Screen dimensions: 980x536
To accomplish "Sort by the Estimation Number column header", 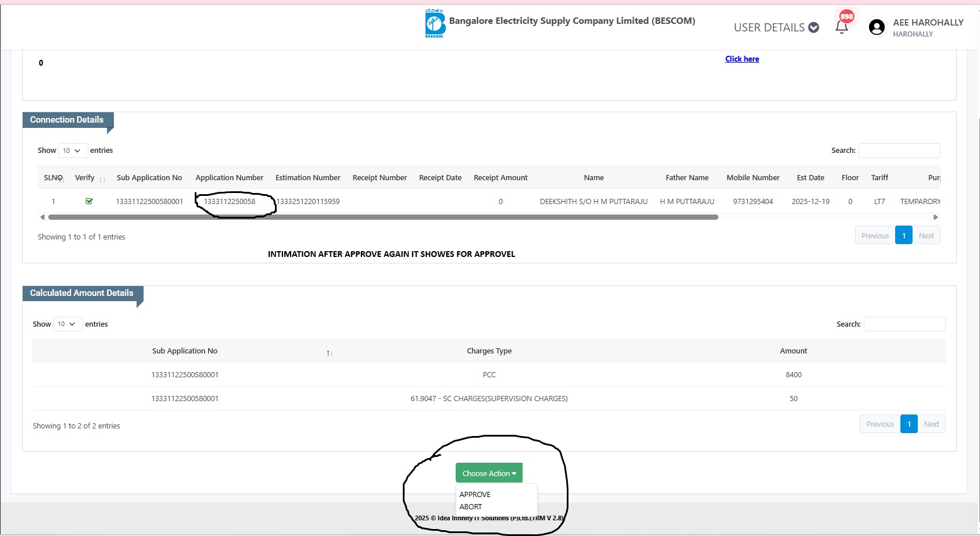I will 308,178.
